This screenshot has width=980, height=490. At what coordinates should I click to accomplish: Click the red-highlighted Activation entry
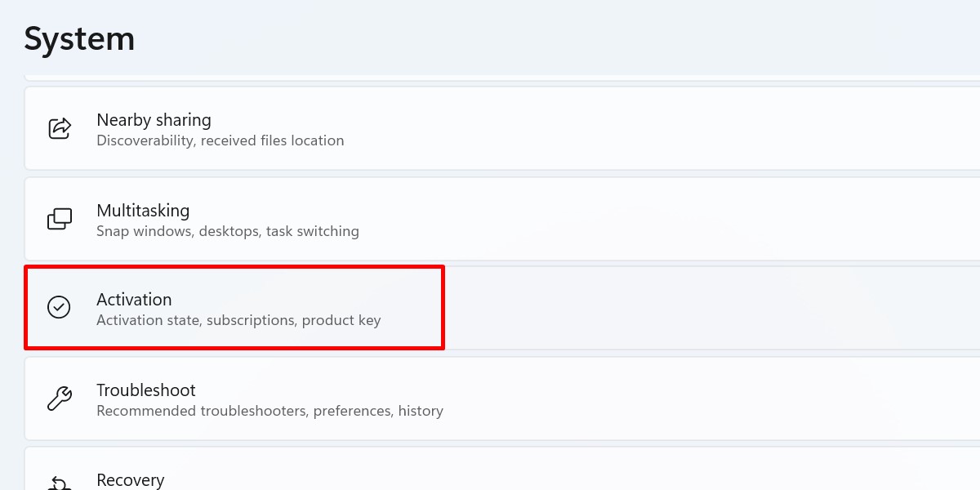tap(234, 308)
